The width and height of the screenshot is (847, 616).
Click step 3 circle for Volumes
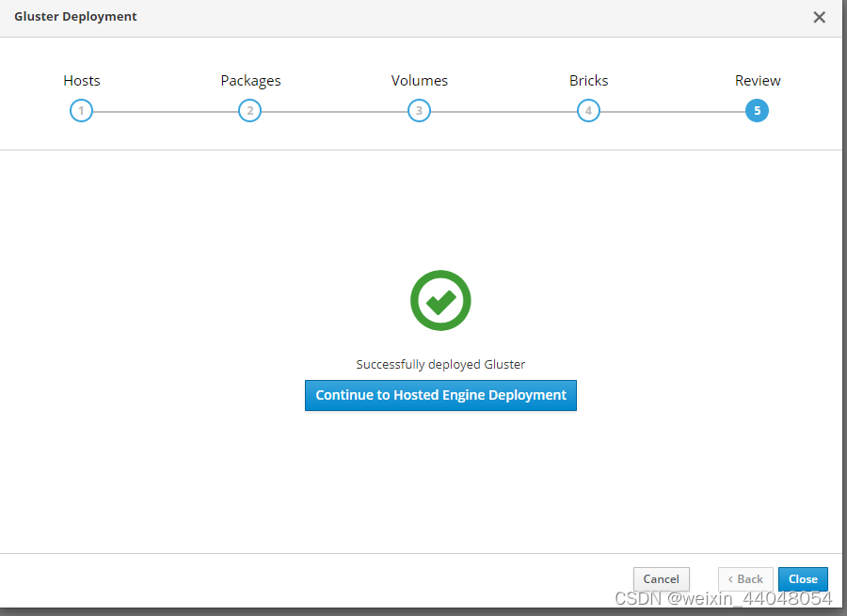(x=419, y=111)
